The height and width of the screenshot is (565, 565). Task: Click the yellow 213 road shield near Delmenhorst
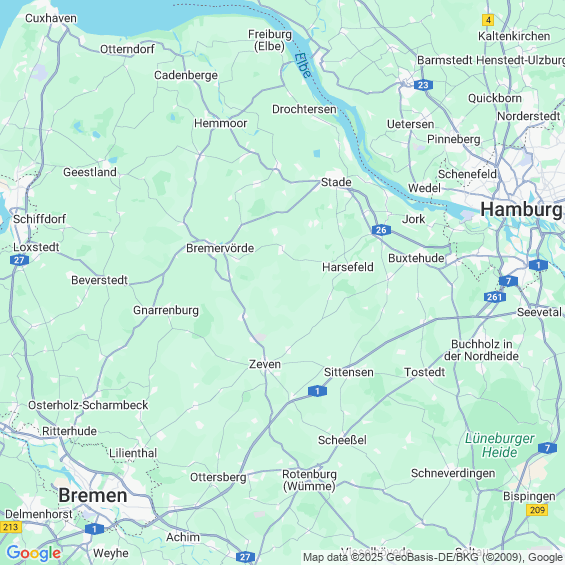tap(10, 527)
